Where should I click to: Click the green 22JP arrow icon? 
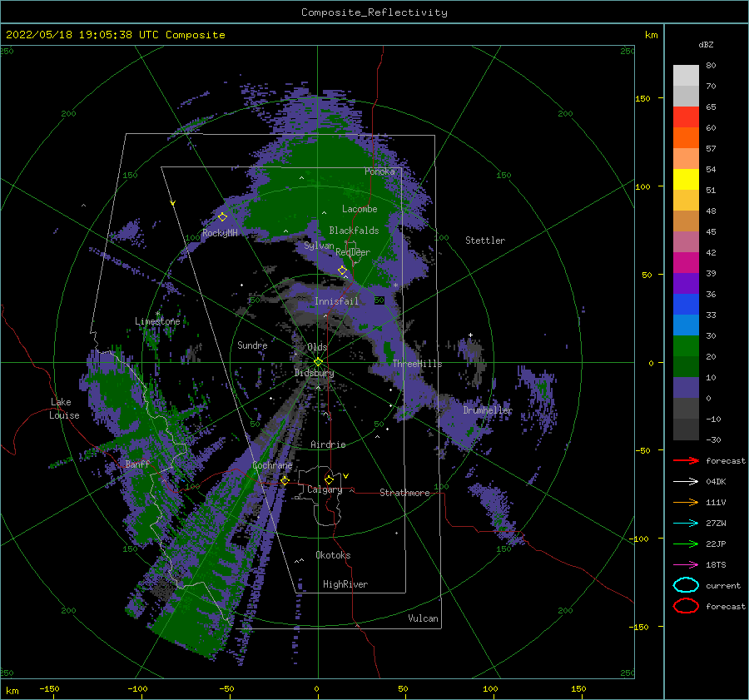(x=686, y=544)
